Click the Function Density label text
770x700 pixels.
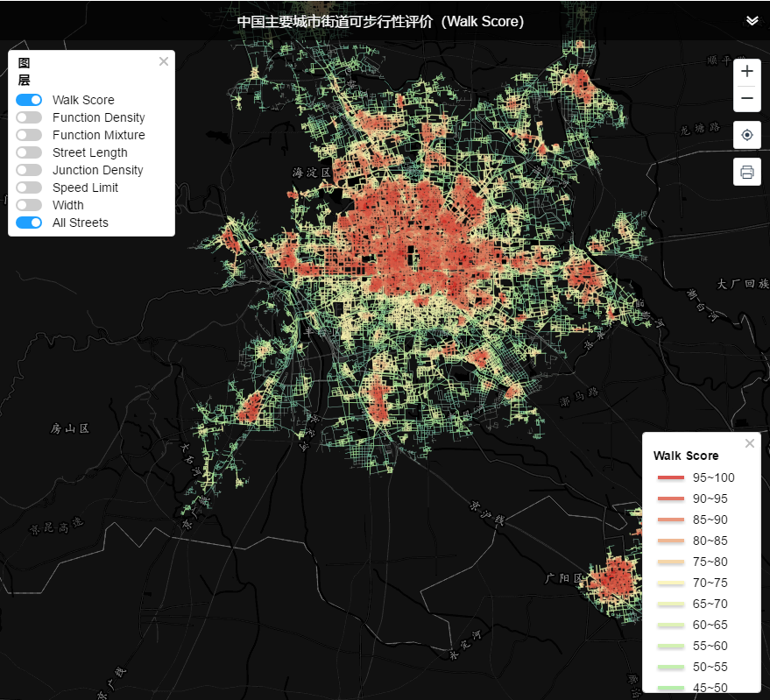point(99,117)
